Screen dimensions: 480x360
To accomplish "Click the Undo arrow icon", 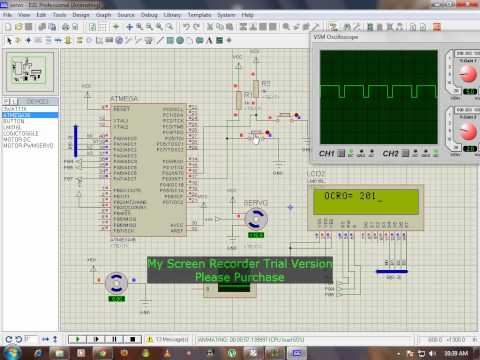I will coord(186,27).
